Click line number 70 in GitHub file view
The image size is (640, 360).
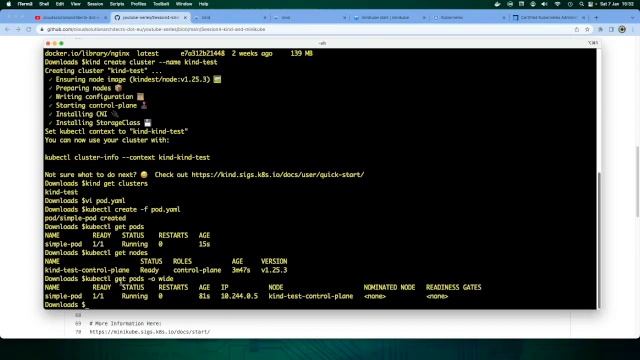(x=78, y=332)
